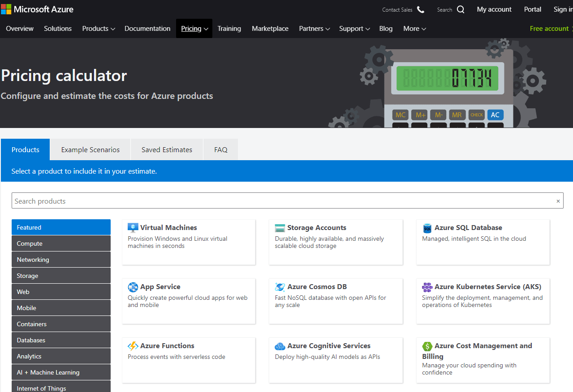Select the Products tab
This screenshot has width=573, height=392.
click(26, 150)
